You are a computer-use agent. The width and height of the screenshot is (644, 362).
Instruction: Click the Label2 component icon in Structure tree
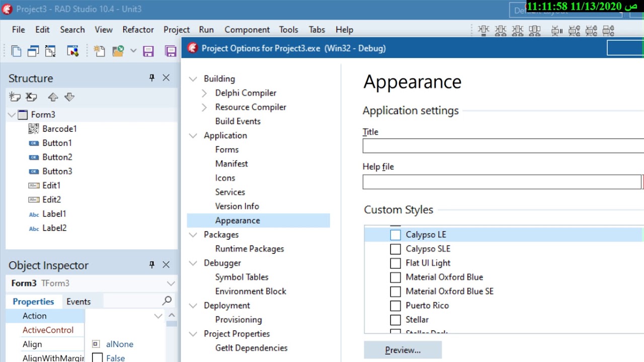point(34,228)
